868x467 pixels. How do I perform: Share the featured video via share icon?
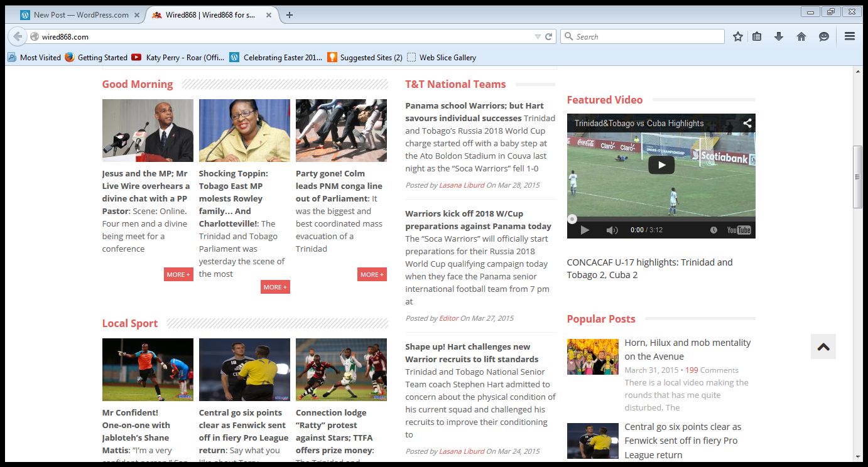point(747,124)
